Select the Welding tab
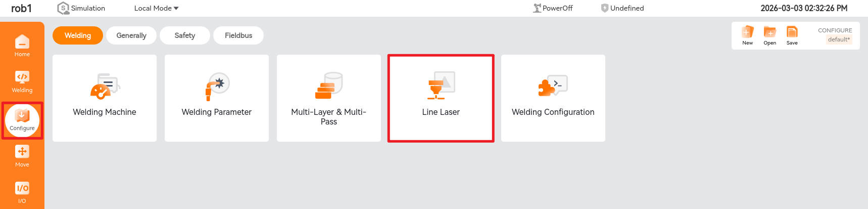 point(78,35)
